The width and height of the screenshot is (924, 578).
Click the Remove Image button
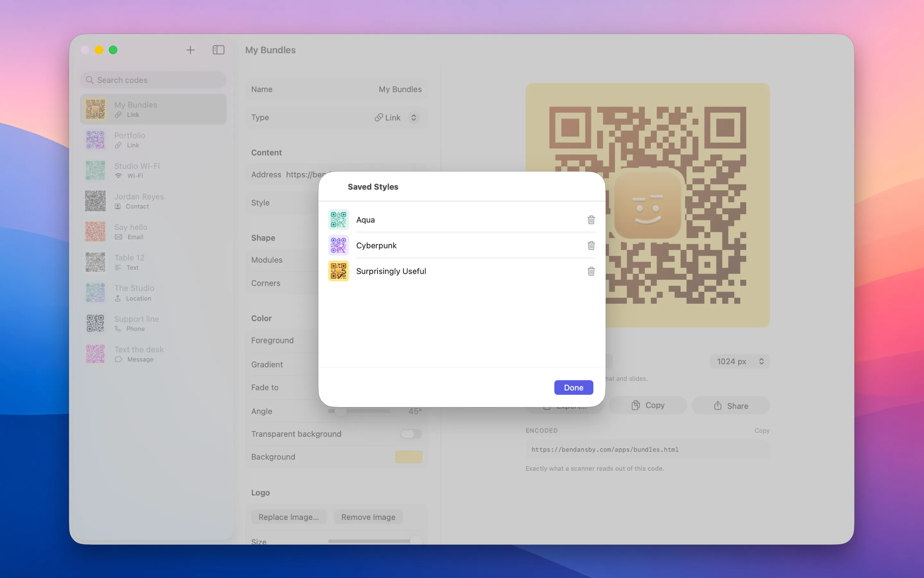368,517
